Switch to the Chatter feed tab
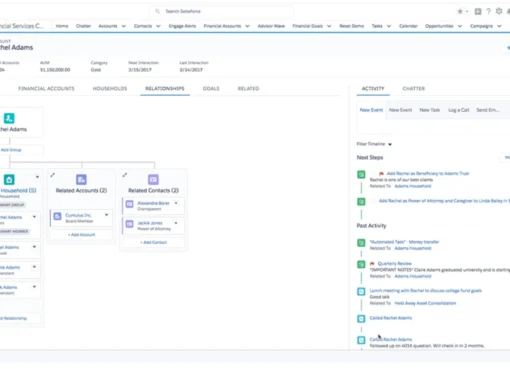This screenshot has width=510, height=369. (414, 89)
